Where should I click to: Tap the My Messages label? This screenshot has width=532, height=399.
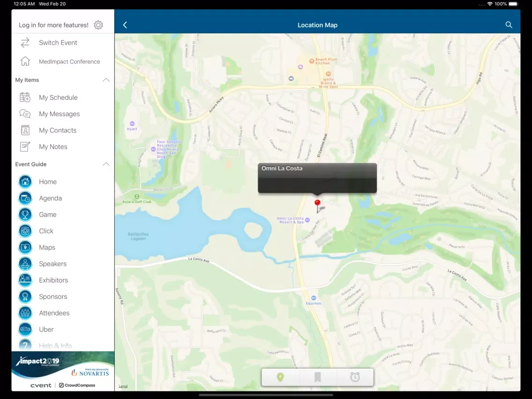(x=59, y=114)
